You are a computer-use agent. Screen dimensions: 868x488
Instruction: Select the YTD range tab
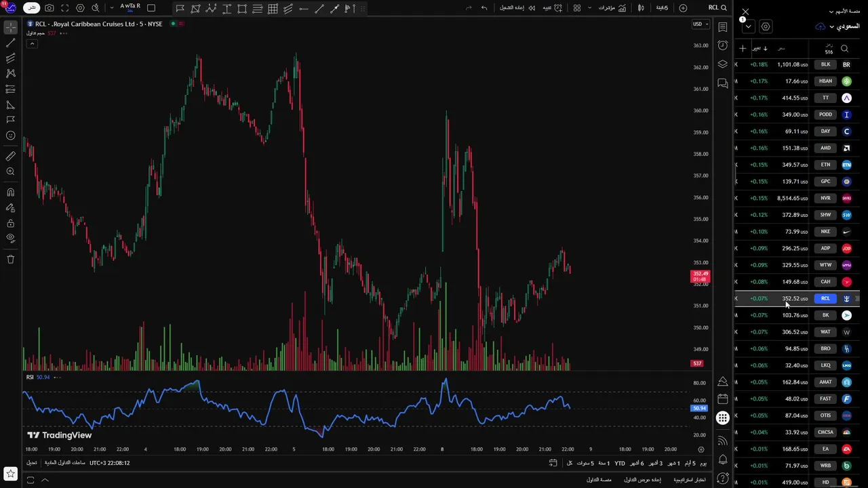pos(620,463)
